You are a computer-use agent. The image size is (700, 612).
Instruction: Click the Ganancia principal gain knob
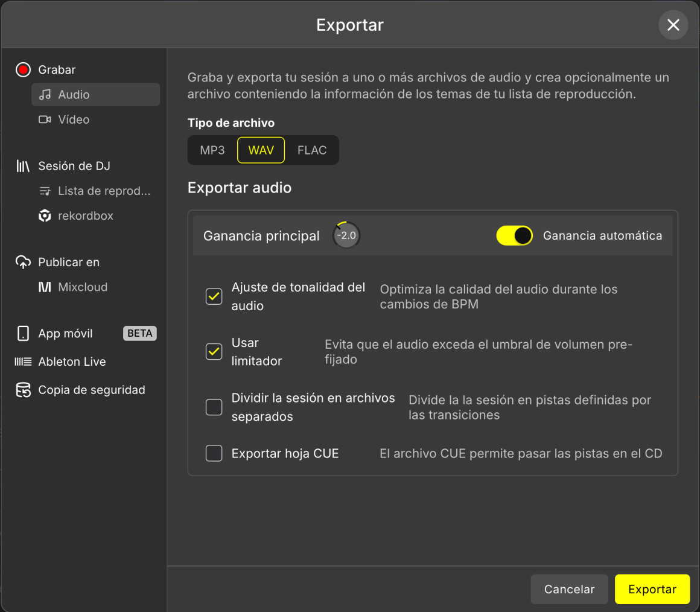tap(346, 235)
